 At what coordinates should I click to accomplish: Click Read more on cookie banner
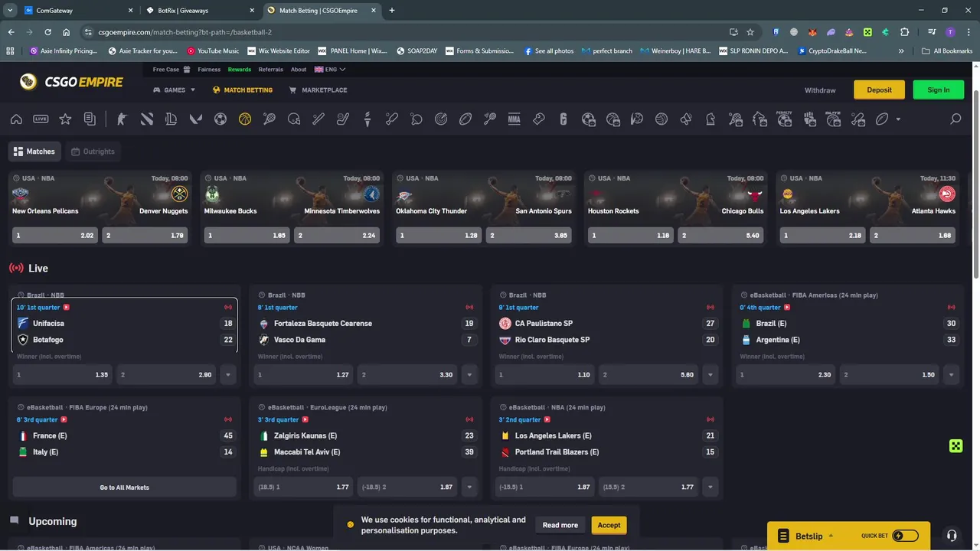pos(560,525)
